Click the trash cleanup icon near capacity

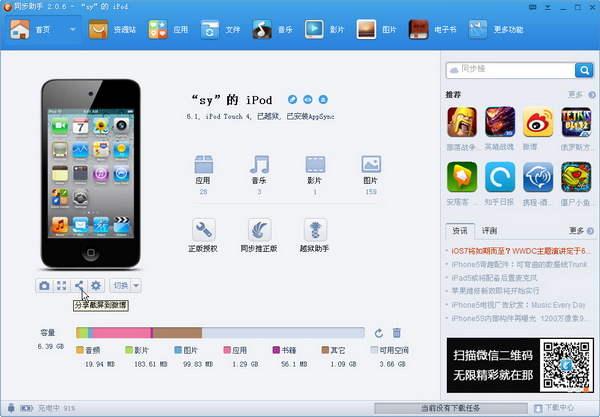[397, 333]
